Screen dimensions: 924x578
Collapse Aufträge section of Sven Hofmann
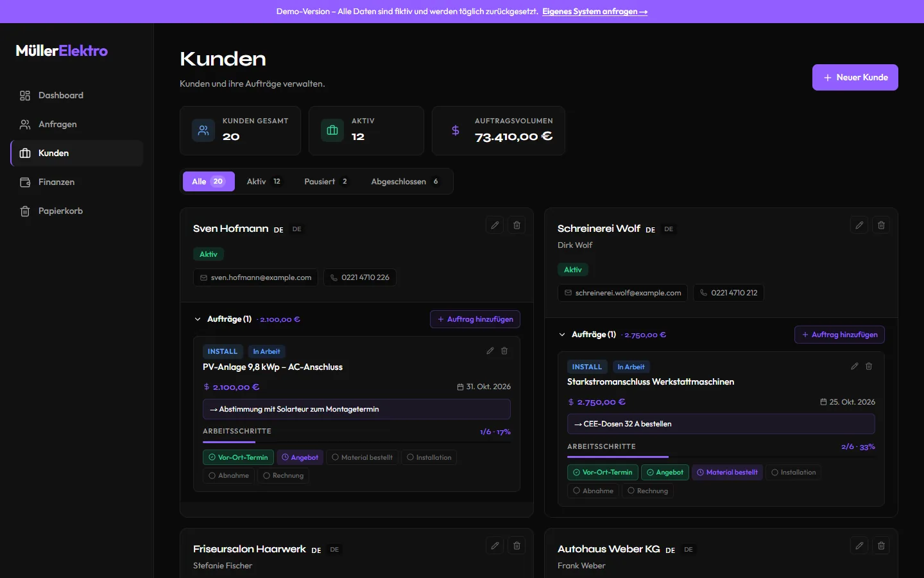198,319
